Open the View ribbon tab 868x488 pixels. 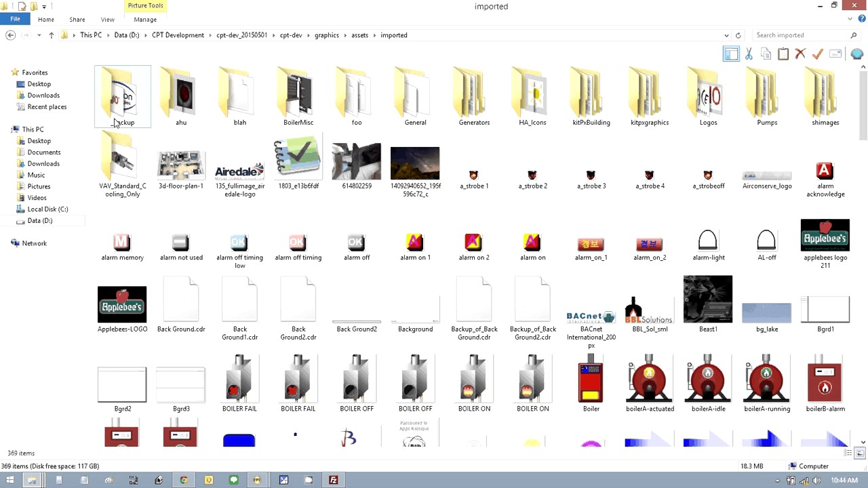coord(107,20)
